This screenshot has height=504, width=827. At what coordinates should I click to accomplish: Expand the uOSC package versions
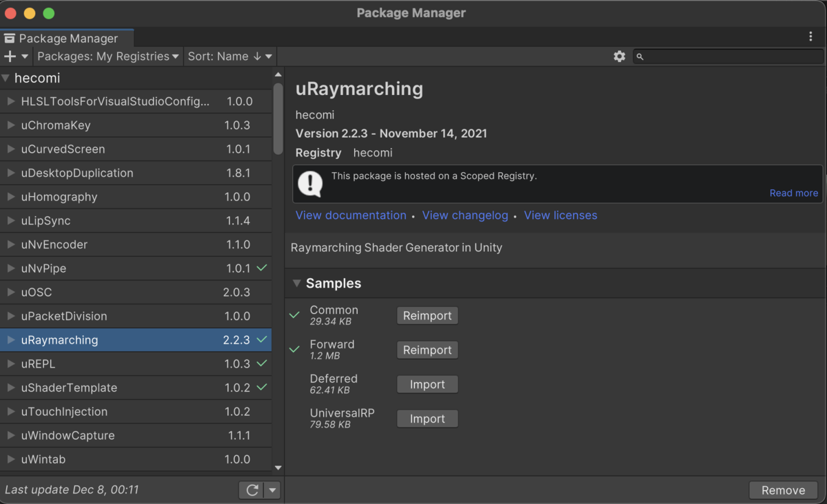[x=11, y=292]
